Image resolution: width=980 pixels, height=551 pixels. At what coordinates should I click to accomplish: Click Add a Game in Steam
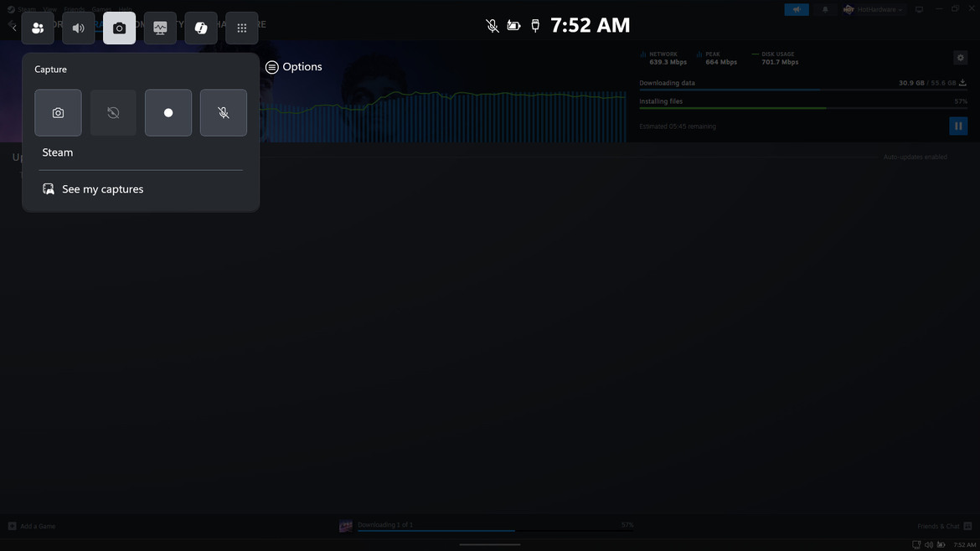[x=32, y=527]
